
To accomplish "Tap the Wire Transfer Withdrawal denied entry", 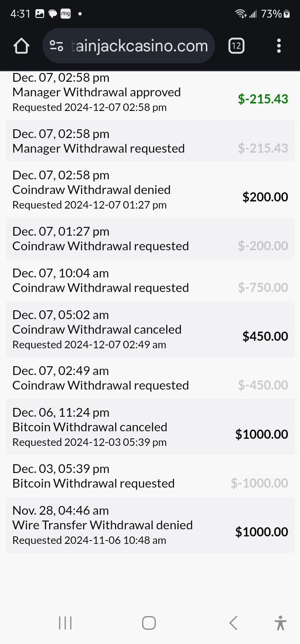I will tap(102, 525).
